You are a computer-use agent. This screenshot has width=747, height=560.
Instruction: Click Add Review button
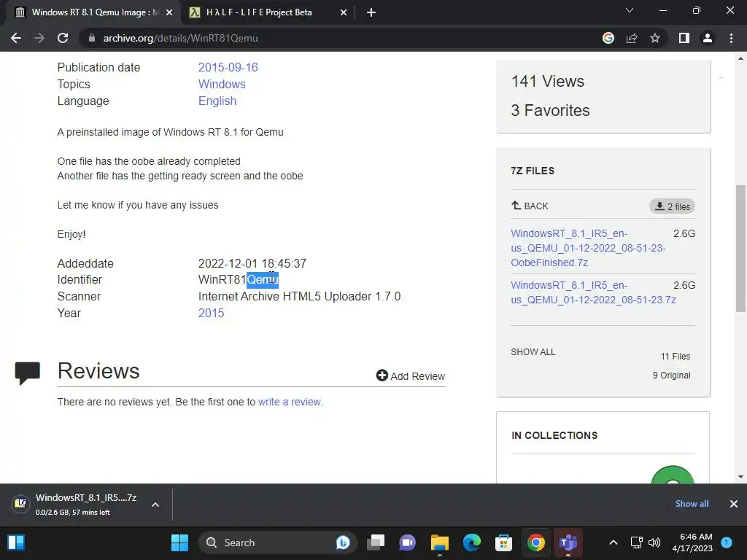(x=410, y=376)
